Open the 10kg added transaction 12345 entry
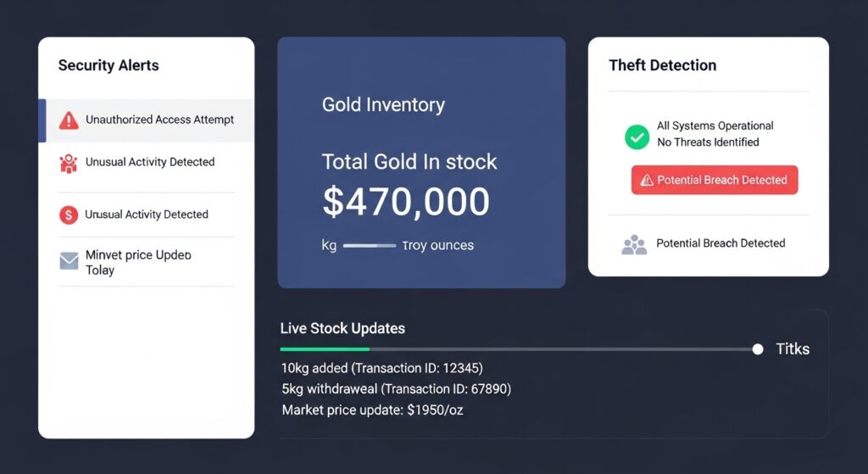The height and width of the screenshot is (474, 868). 381,368
